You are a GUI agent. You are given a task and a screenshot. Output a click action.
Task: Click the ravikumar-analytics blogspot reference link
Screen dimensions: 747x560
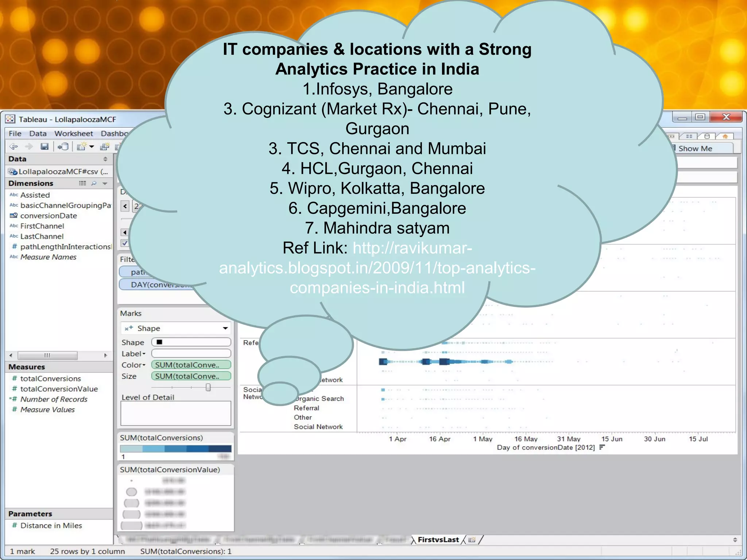tap(377, 268)
